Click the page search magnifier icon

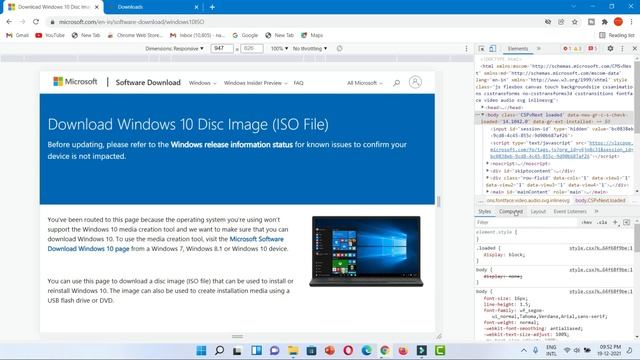click(x=396, y=83)
